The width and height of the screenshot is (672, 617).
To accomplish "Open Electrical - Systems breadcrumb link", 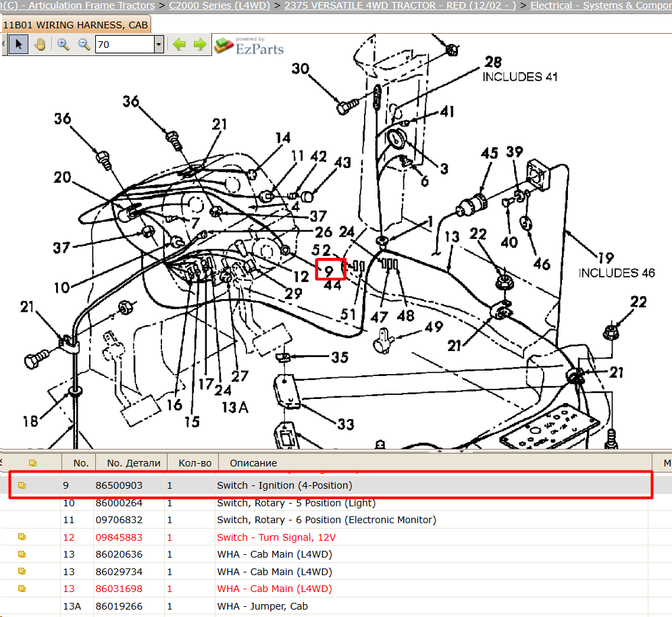I will click(601, 5).
